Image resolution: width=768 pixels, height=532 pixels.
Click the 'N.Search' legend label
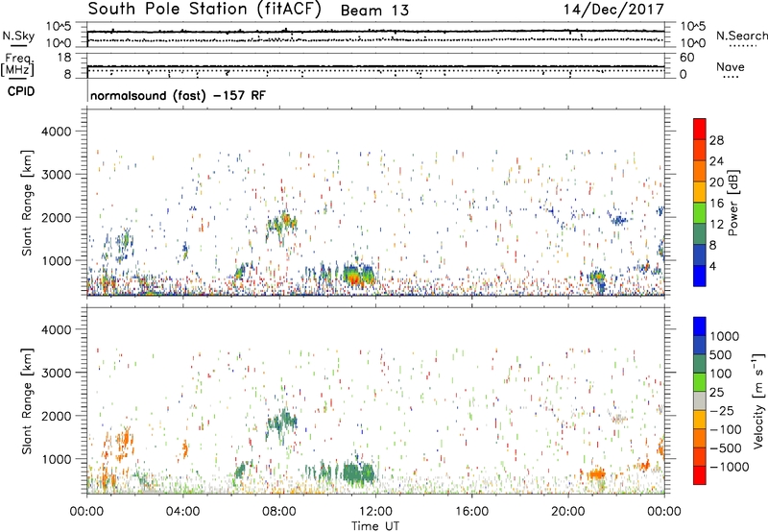pos(741,36)
